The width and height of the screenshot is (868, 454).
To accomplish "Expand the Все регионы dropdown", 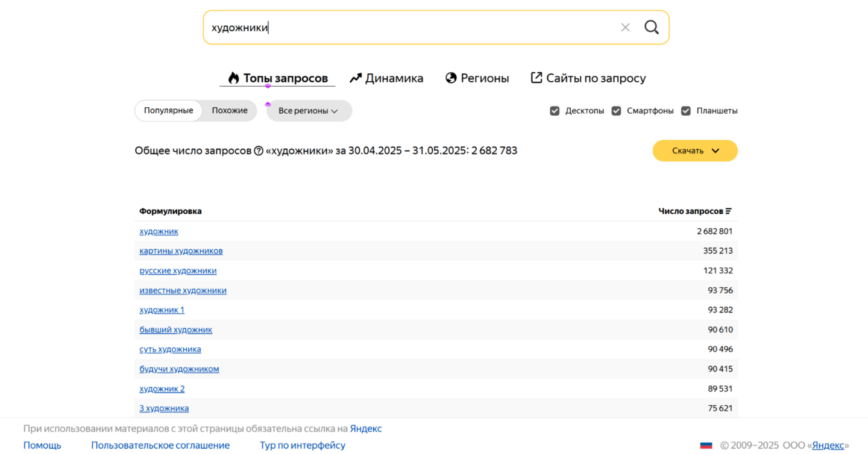I will click(x=309, y=111).
